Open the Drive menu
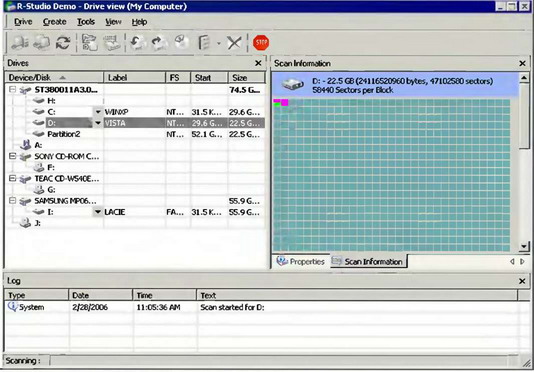 23,22
